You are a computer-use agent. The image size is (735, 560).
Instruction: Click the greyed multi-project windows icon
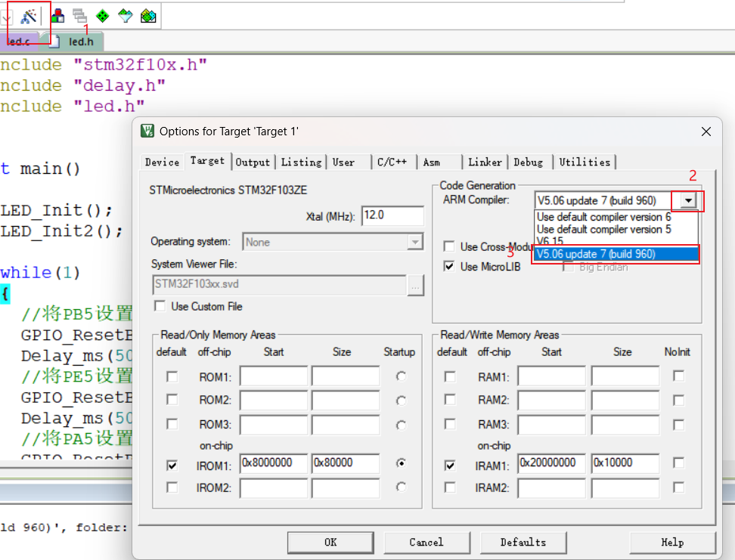79,16
